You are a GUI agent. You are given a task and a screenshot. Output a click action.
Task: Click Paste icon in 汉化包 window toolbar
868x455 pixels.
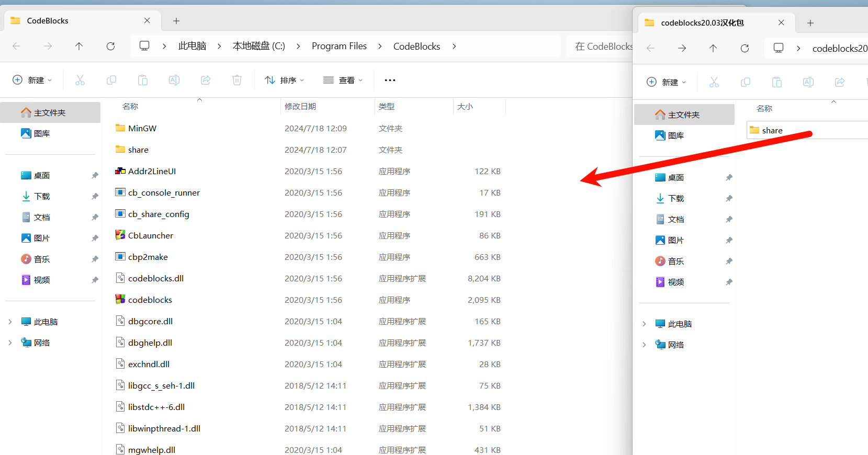point(777,82)
